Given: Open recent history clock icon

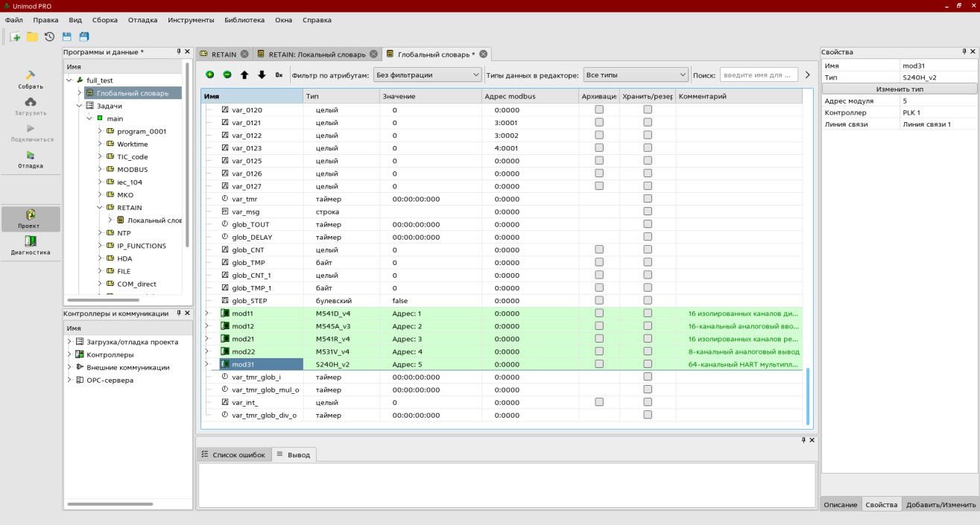Looking at the screenshot, I should [49, 36].
